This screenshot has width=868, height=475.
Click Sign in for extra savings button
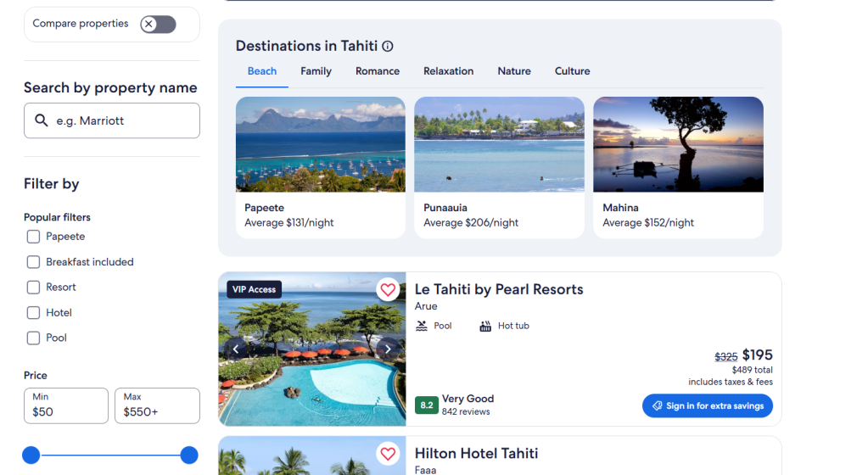coord(708,406)
